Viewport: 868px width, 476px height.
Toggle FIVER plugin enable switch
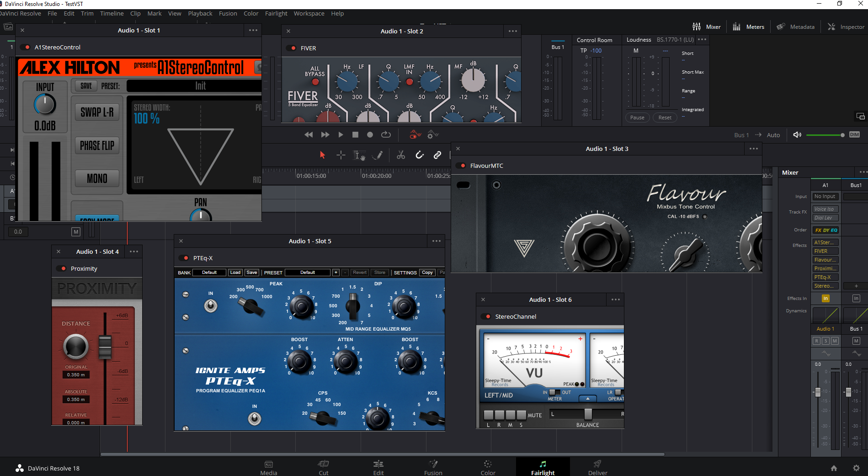292,48
